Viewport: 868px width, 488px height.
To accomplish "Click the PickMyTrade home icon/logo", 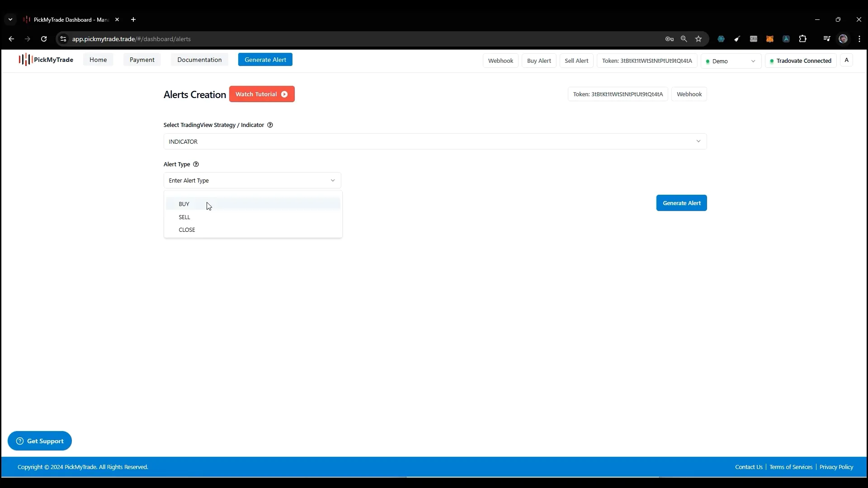I will (x=45, y=60).
